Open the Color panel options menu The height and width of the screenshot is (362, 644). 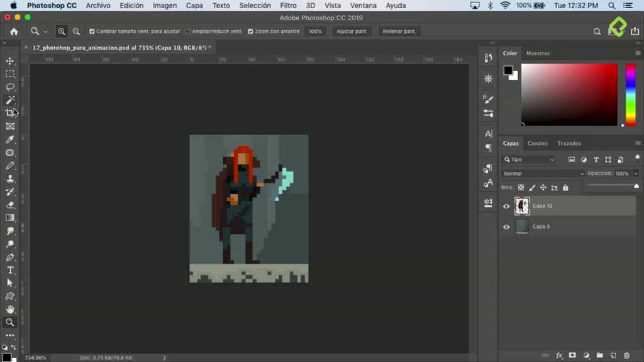(x=638, y=53)
